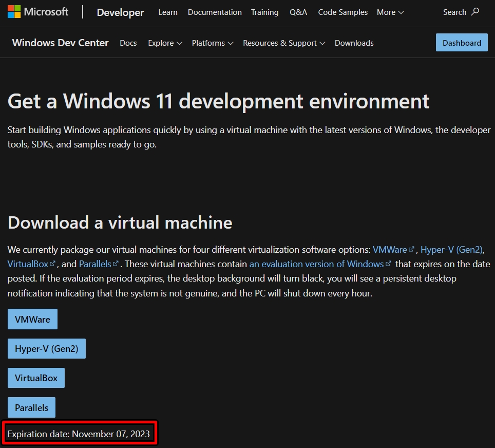
Task: Open the Downloads page
Action: [354, 43]
